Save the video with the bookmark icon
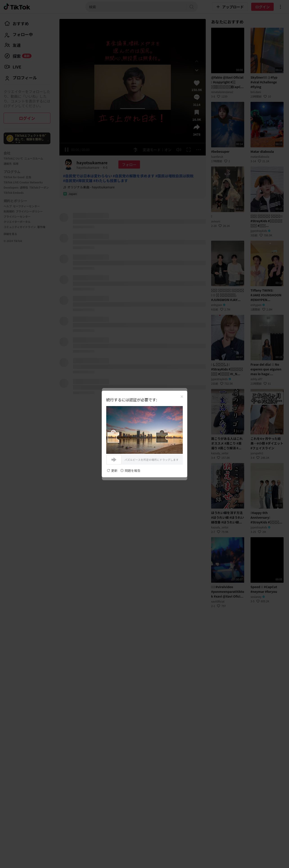This screenshot has width=289, height=868. 196,112
